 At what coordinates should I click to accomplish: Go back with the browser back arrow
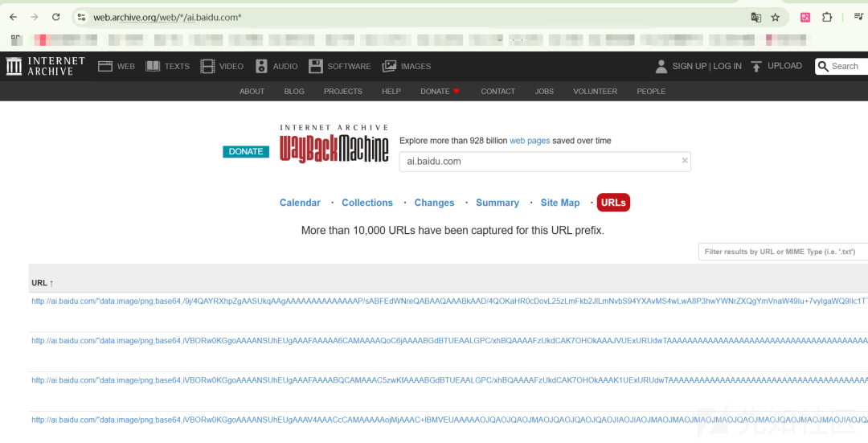14,17
